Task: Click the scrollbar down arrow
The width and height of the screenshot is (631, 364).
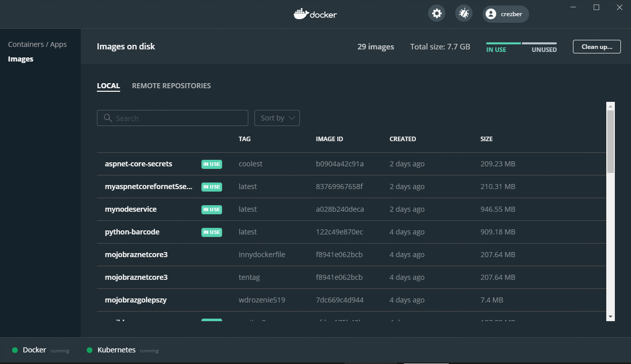Action: click(x=611, y=317)
